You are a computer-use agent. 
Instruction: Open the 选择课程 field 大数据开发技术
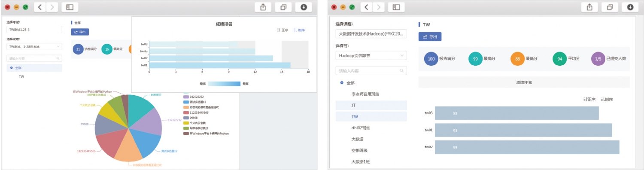tap(371, 33)
